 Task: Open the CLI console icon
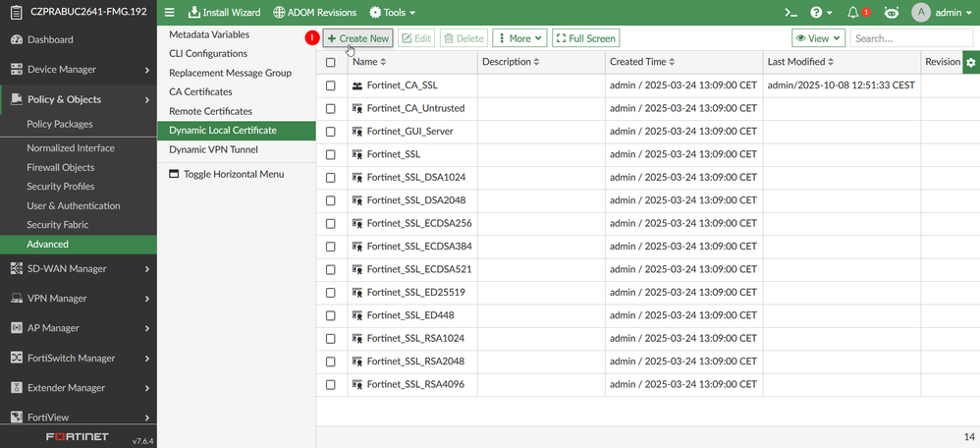coord(790,13)
